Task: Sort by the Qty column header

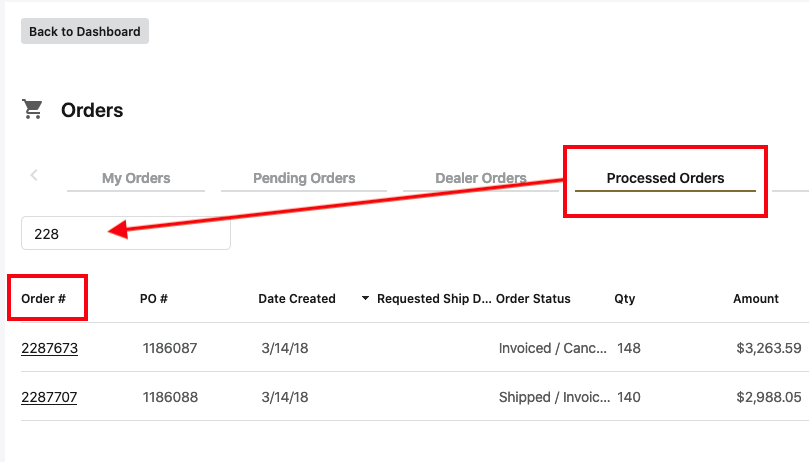Action: tap(625, 299)
